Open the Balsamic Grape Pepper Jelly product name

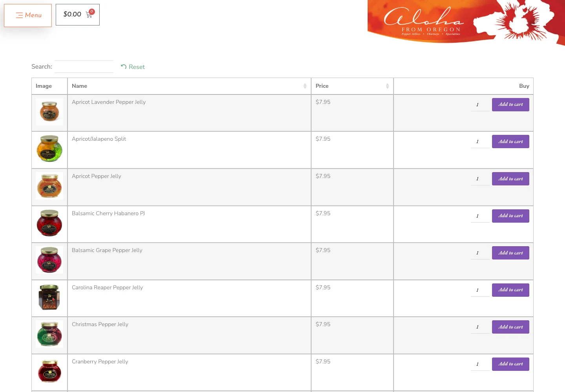[107, 250]
